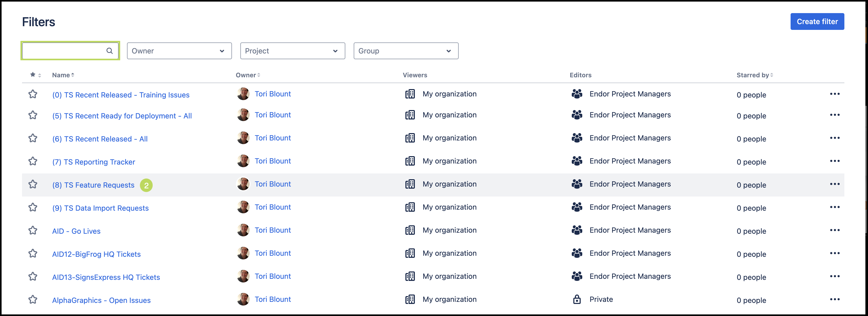Screen dimensions: 868x316
Task: Click the Private lock icon in Editors column
Action: (576, 299)
